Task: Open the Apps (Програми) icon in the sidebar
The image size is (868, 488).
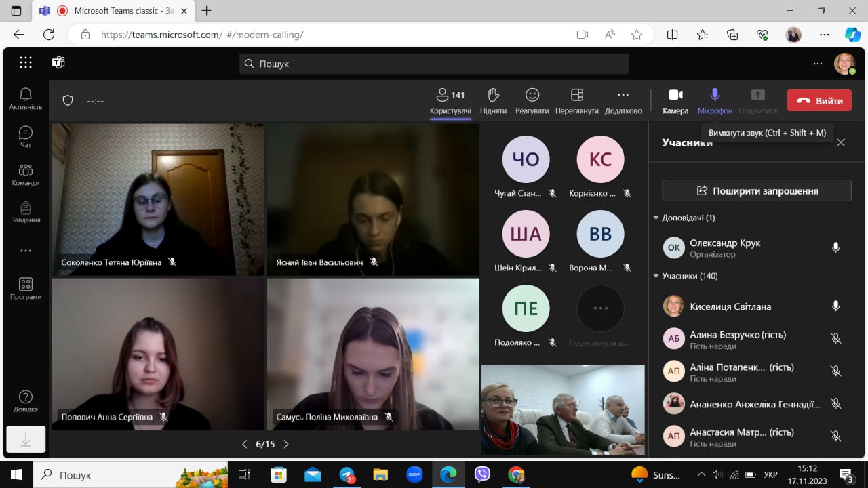Action: click(26, 289)
